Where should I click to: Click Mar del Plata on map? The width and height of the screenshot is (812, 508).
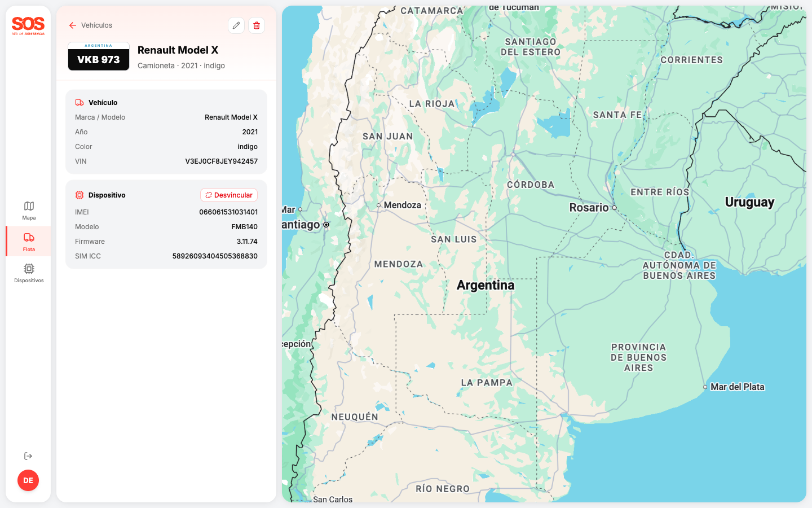pos(737,387)
